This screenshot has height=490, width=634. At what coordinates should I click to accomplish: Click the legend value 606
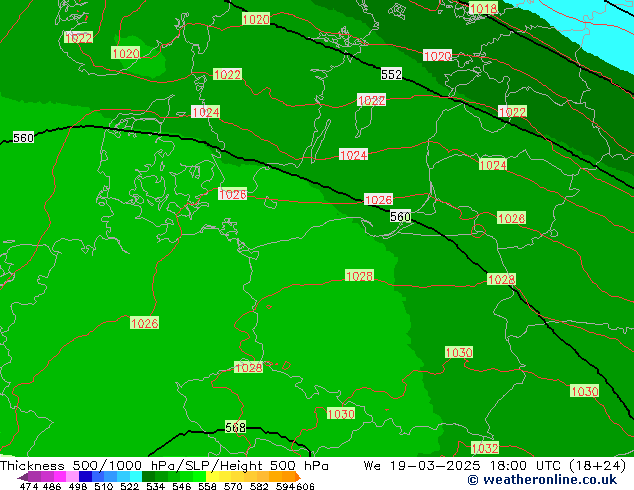click(x=305, y=486)
